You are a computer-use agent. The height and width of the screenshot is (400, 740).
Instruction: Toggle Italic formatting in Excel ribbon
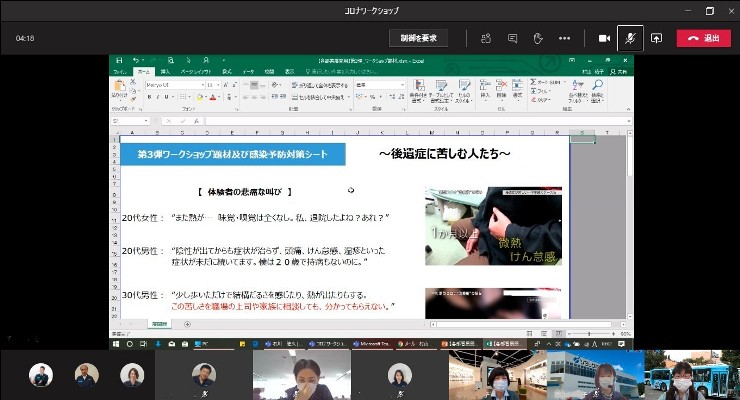coord(158,97)
